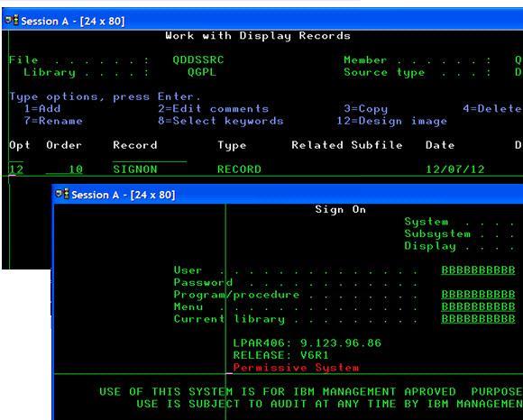This screenshot has height=420, width=523.
Task: Click the USE OF THIS SYSTEM notice line
Action: point(311,392)
